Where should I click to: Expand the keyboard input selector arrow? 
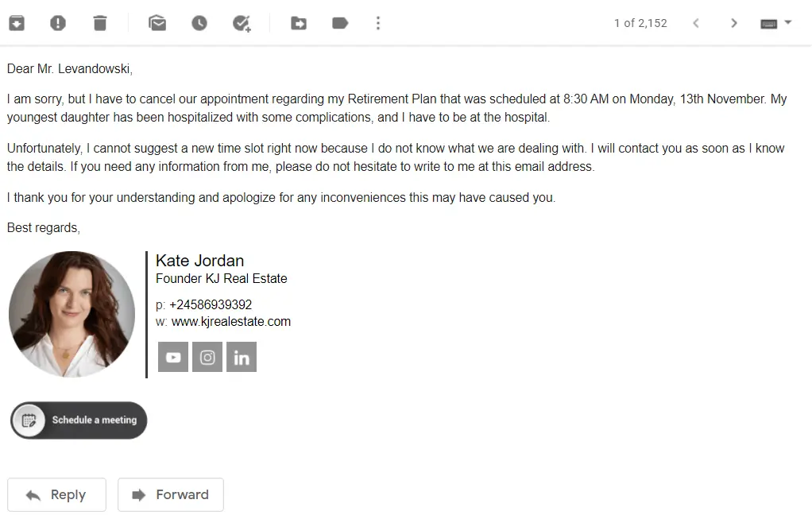[789, 22]
